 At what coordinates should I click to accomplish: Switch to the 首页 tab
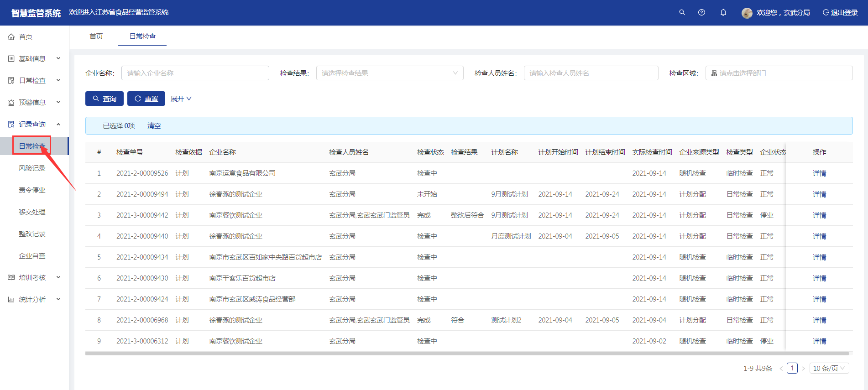[96, 36]
